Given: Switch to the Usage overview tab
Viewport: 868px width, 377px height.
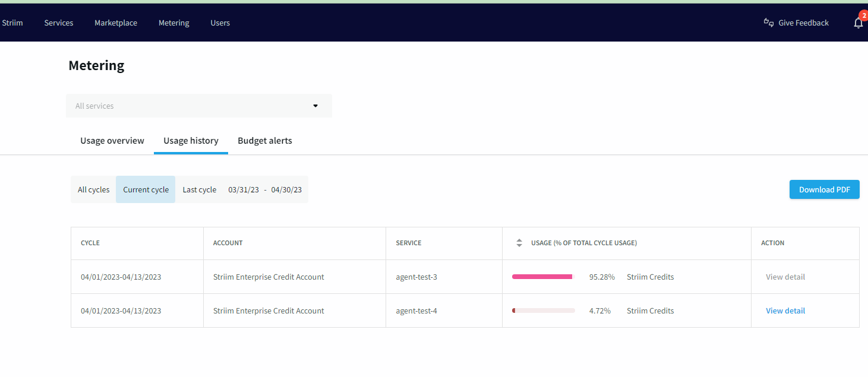Looking at the screenshot, I should click(x=112, y=141).
